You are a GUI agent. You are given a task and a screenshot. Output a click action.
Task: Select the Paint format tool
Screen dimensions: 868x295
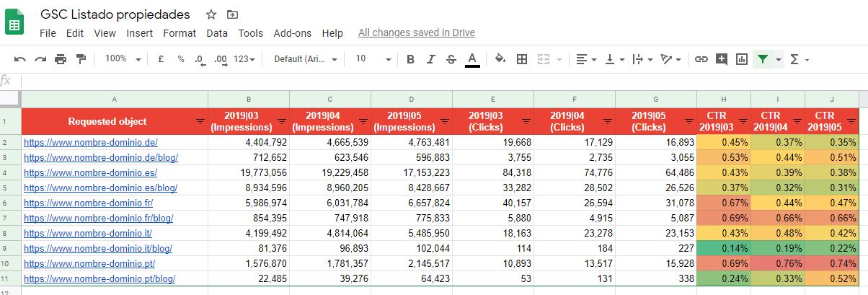[81, 59]
